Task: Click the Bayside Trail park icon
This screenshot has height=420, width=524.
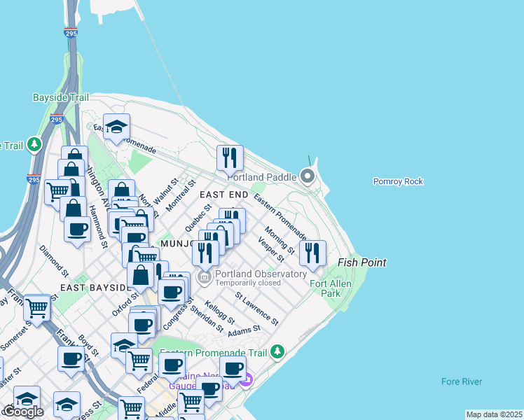Action: pos(32,145)
